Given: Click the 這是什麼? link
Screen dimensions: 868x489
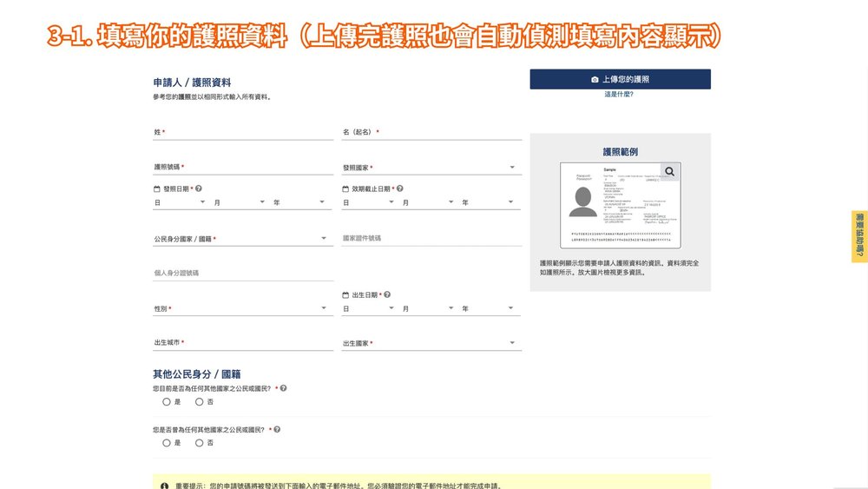Looking at the screenshot, I should [619, 95].
